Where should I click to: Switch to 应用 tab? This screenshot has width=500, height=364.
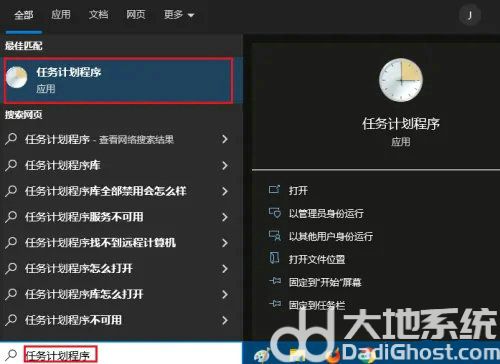tap(61, 15)
